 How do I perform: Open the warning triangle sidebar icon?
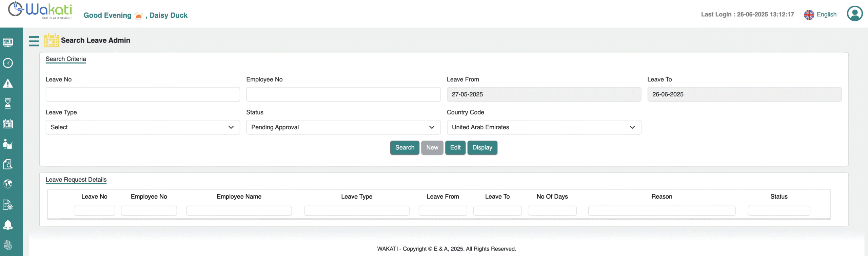coord(8,84)
